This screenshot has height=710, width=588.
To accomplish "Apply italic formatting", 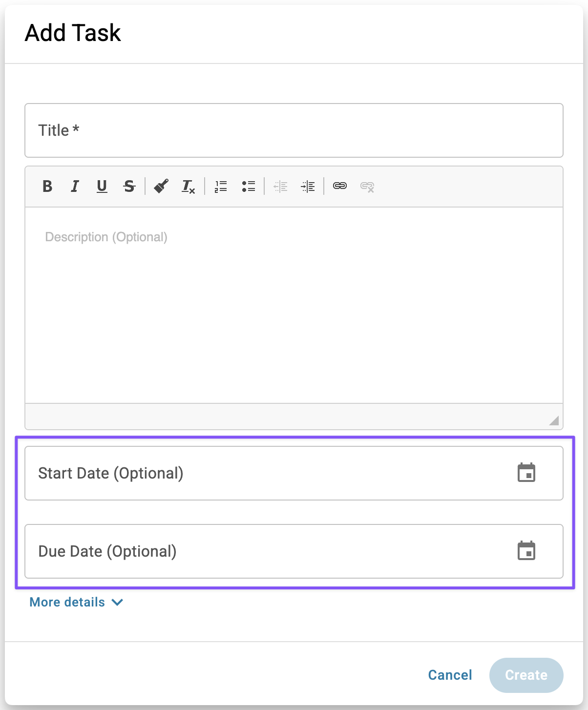I will tap(75, 186).
